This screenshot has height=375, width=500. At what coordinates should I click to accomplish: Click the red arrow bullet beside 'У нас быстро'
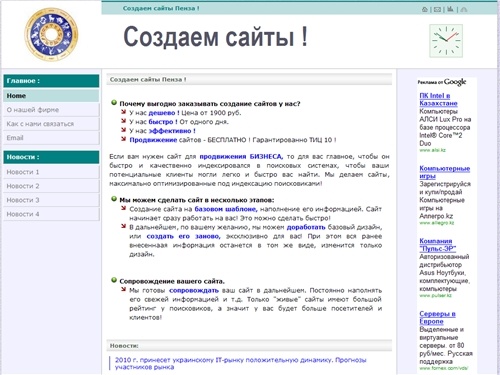coord(123,121)
